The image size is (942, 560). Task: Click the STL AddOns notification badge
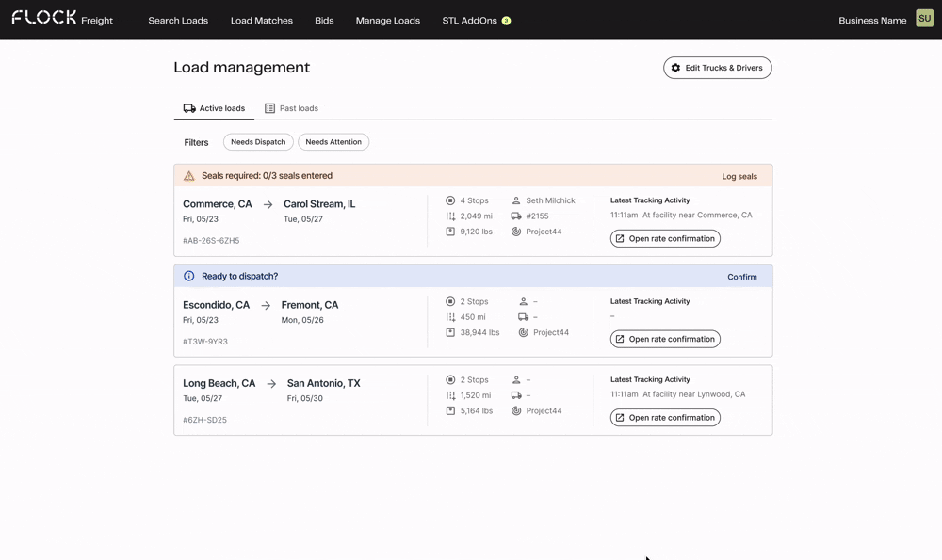(506, 21)
